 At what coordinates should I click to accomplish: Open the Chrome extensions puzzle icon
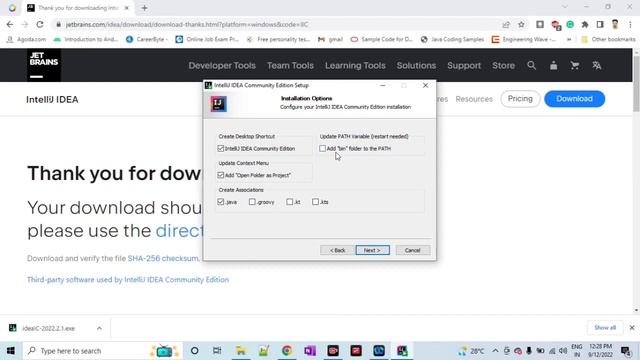point(585,24)
